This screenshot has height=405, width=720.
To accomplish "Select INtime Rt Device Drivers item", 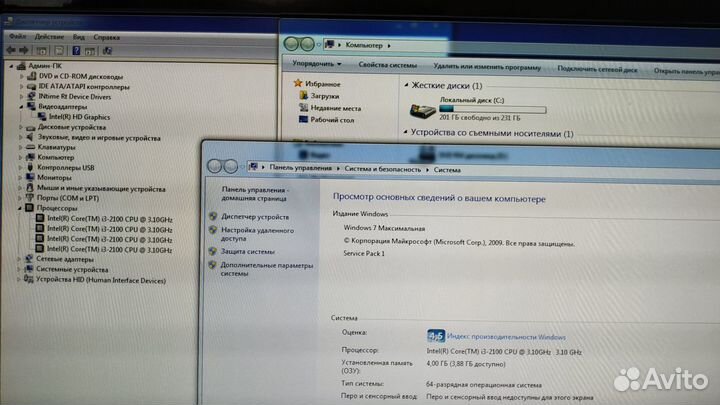I will (74, 96).
